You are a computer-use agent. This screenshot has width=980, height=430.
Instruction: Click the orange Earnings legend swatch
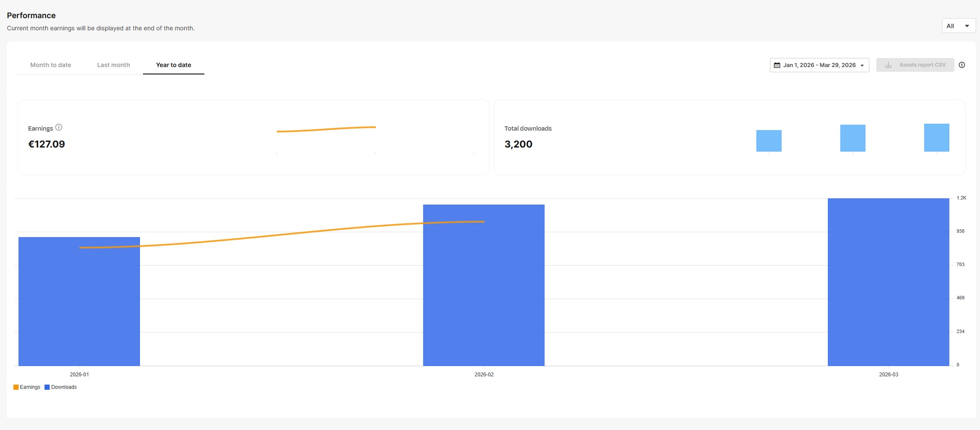pos(16,387)
